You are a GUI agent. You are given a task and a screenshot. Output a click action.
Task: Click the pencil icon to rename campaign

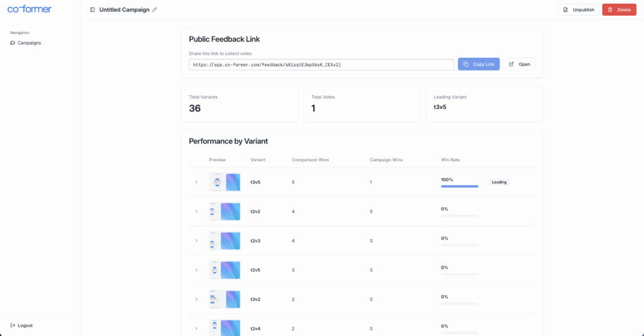155,9
